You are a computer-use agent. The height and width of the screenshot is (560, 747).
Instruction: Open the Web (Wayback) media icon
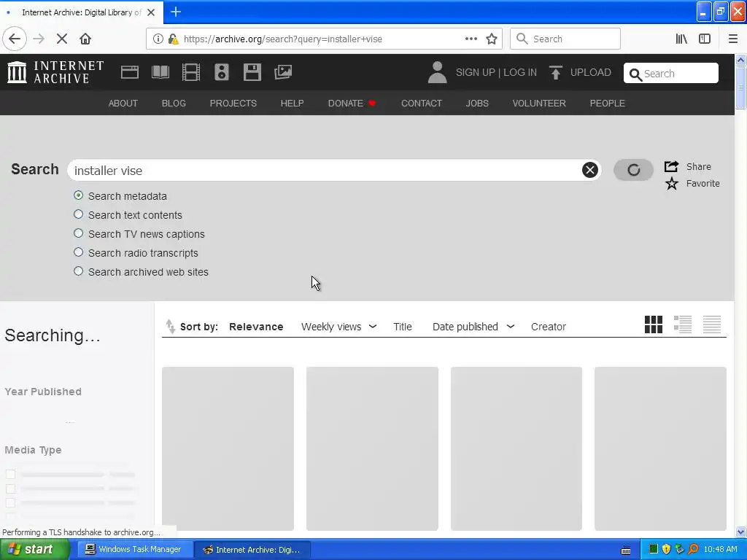coord(130,72)
